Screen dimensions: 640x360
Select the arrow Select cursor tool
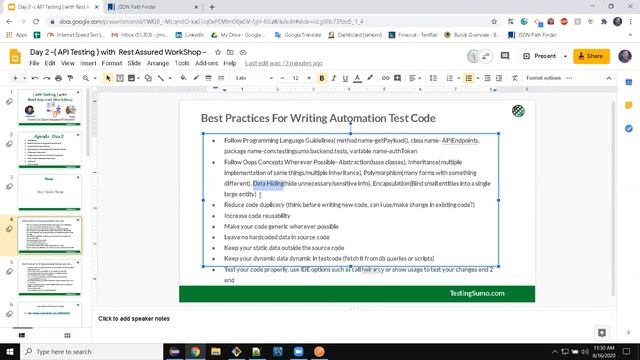[x=108, y=78]
